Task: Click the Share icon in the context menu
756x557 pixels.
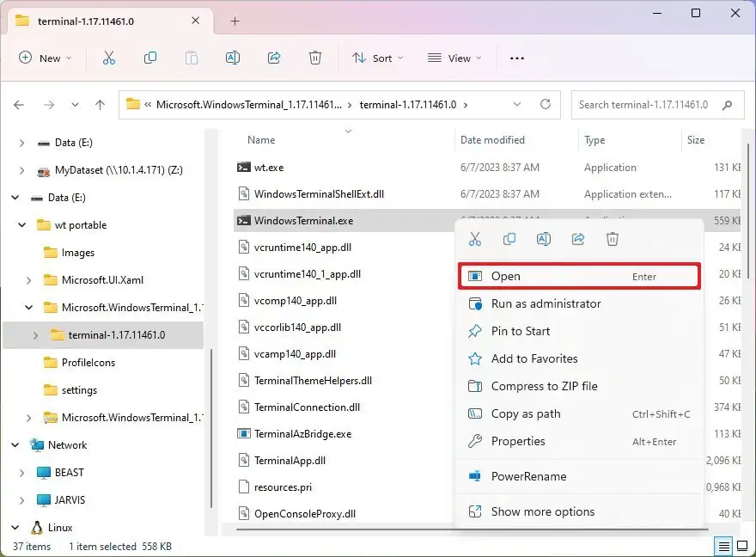Action: 578,239
